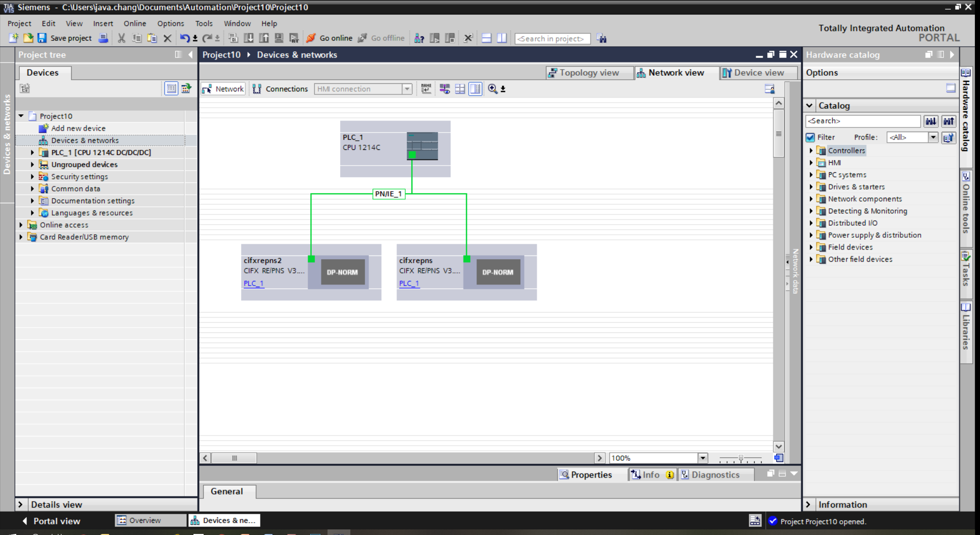Collapse the Project10 tree node
The image size is (980, 535).
pyautogui.click(x=21, y=116)
